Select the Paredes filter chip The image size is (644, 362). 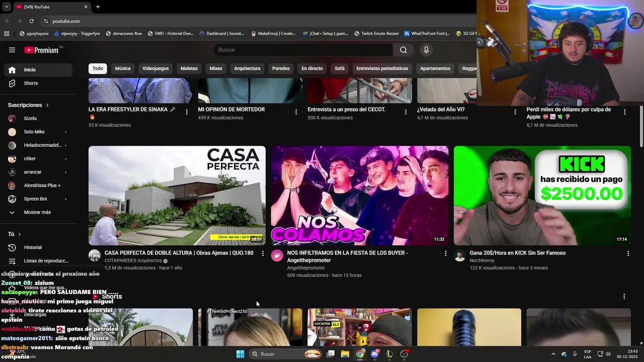click(281, 68)
